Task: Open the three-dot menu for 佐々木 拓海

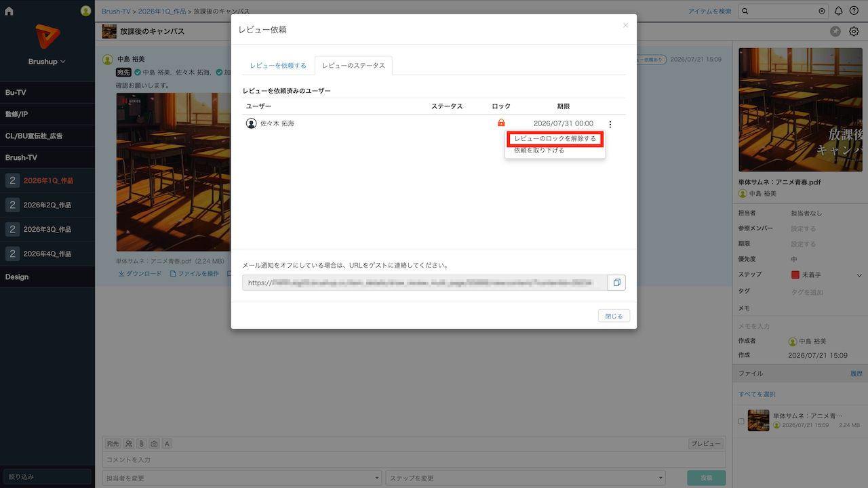Action: [610, 124]
